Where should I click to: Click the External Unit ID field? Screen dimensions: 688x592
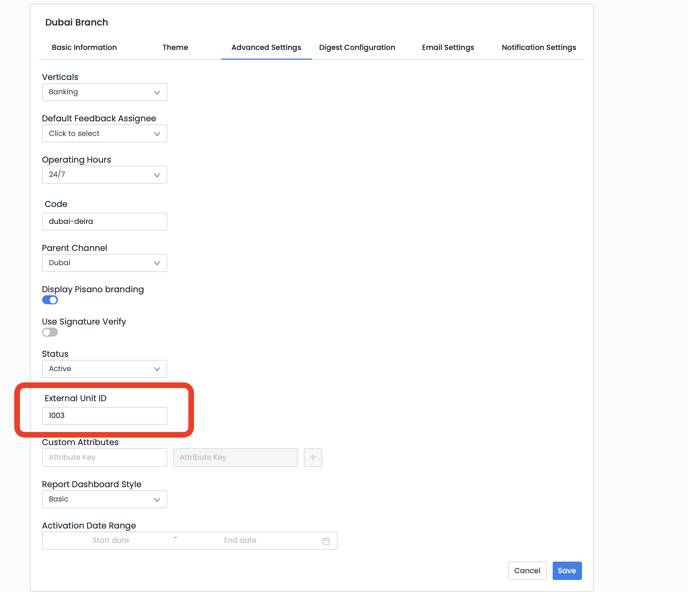tap(104, 416)
